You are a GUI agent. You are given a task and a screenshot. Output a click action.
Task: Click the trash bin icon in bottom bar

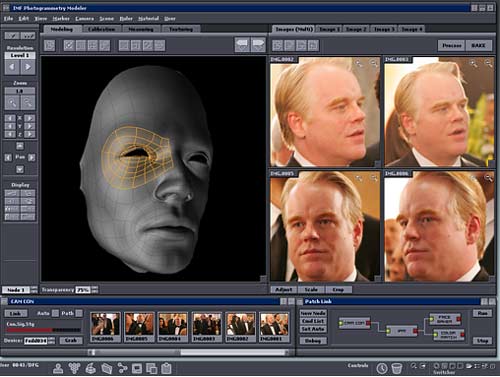(397, 368)
